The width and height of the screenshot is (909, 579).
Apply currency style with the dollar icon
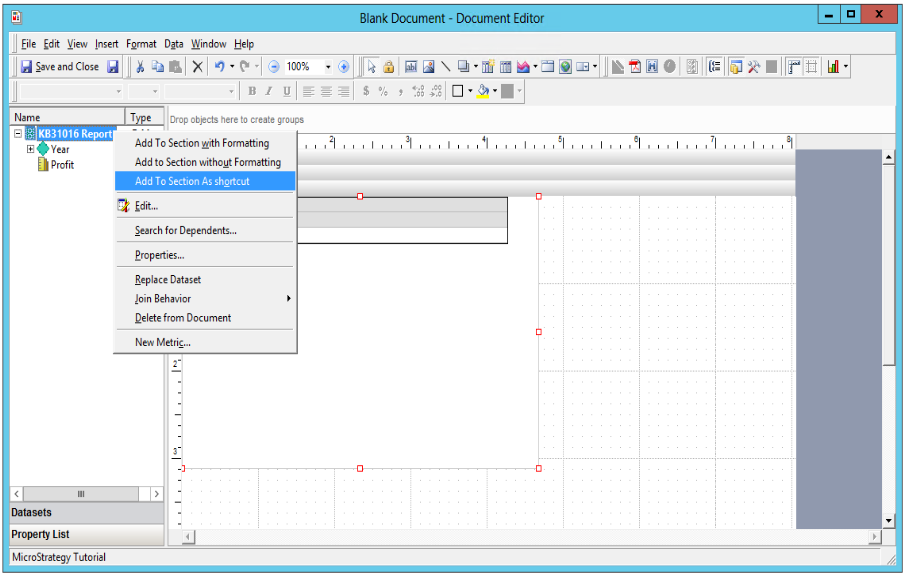pyautogui.click(x=366, y=91)
